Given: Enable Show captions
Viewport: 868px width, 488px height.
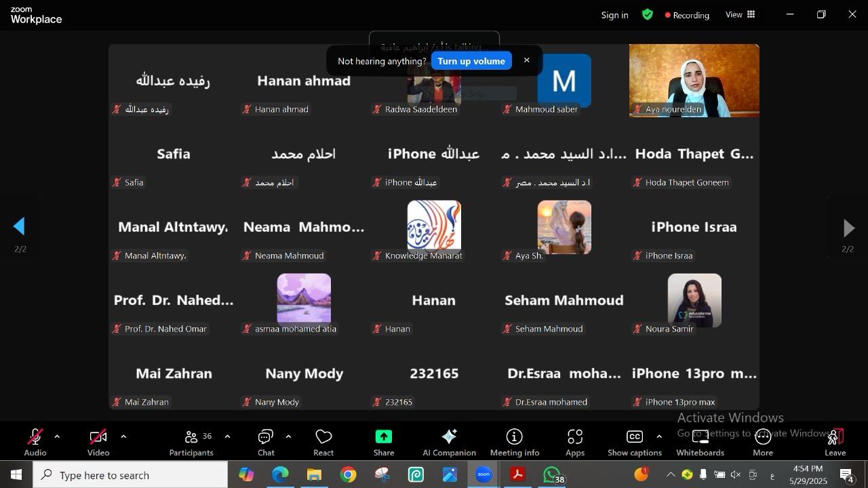Looking at the screenshot, I should pyautogui.click(x=634, y=443).
